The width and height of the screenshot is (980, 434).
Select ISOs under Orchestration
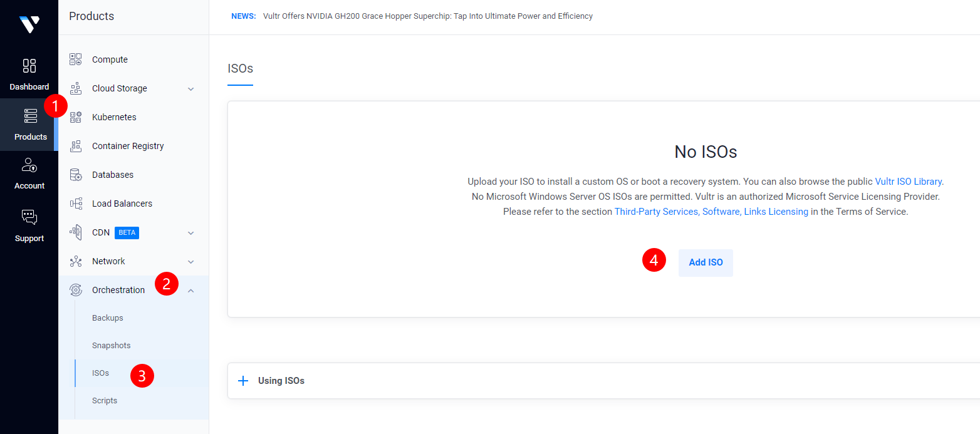[100, 373]
